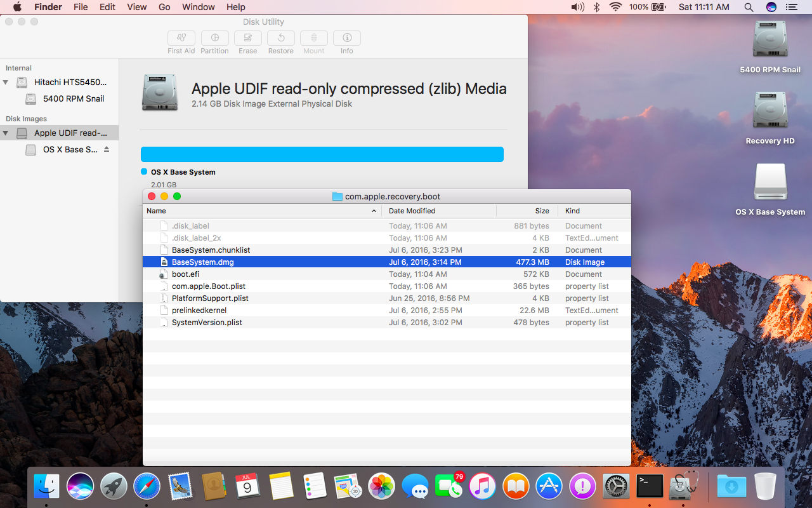This screenshot has width=812, height=508.
Task: Open Siri from the Dock
Action: (x=80, y=486)
